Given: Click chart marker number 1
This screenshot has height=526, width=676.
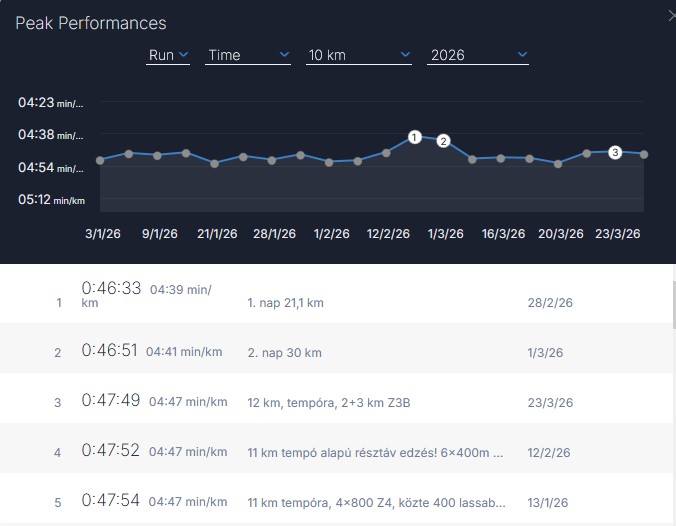Looking at the screenshot, I should pos(414,137).
